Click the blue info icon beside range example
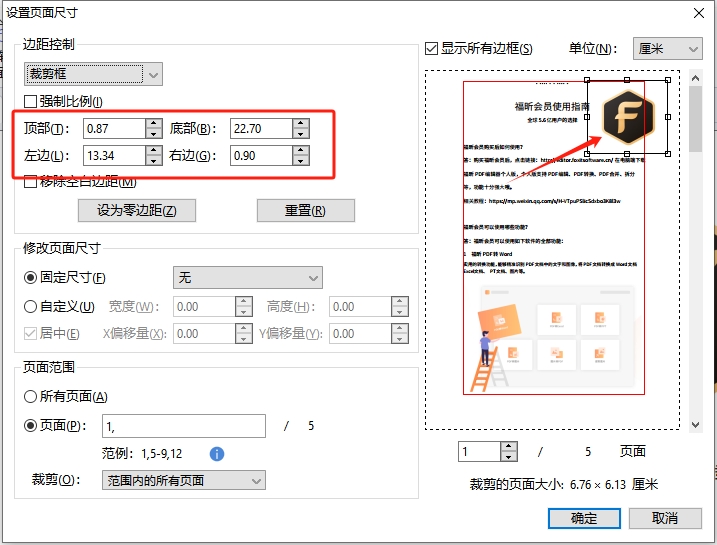This screenshot has height=545, width=717. 217,454
